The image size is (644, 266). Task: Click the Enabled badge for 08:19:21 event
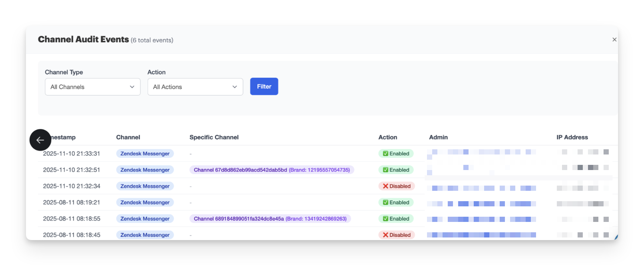[x=396, y=203]
